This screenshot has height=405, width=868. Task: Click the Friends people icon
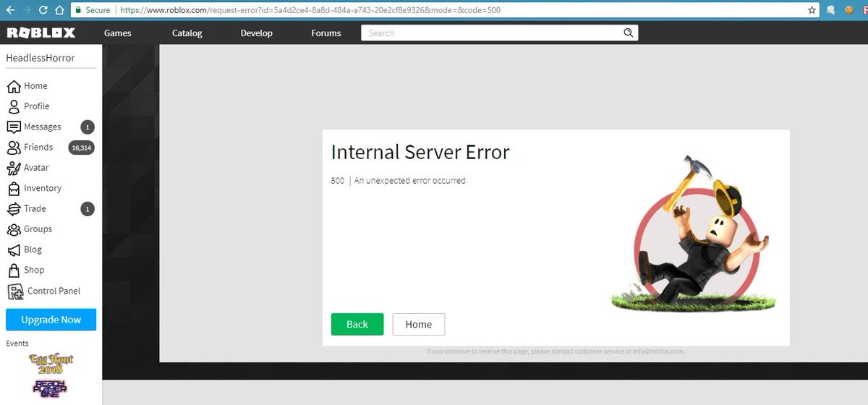(x=13, y=147)
